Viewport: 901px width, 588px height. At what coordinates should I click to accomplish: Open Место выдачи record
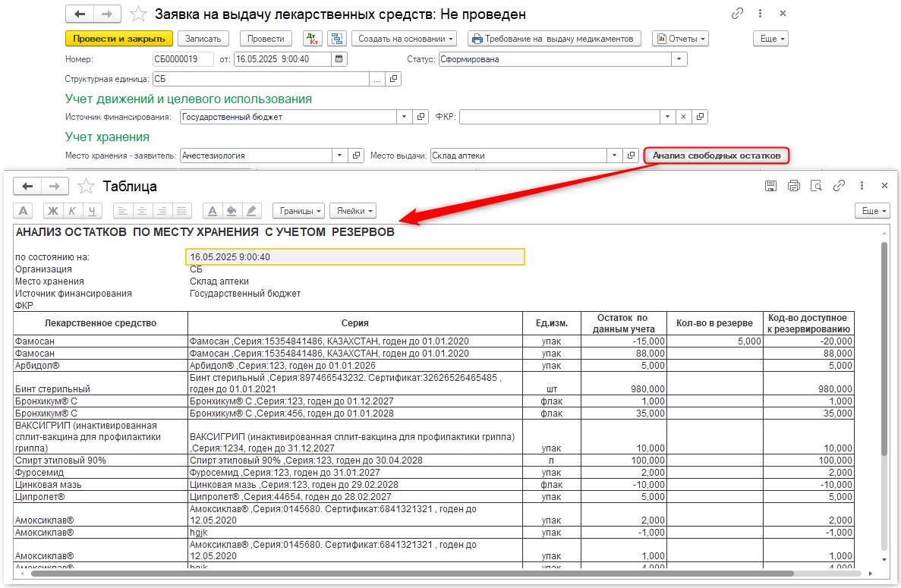(631, 156)
